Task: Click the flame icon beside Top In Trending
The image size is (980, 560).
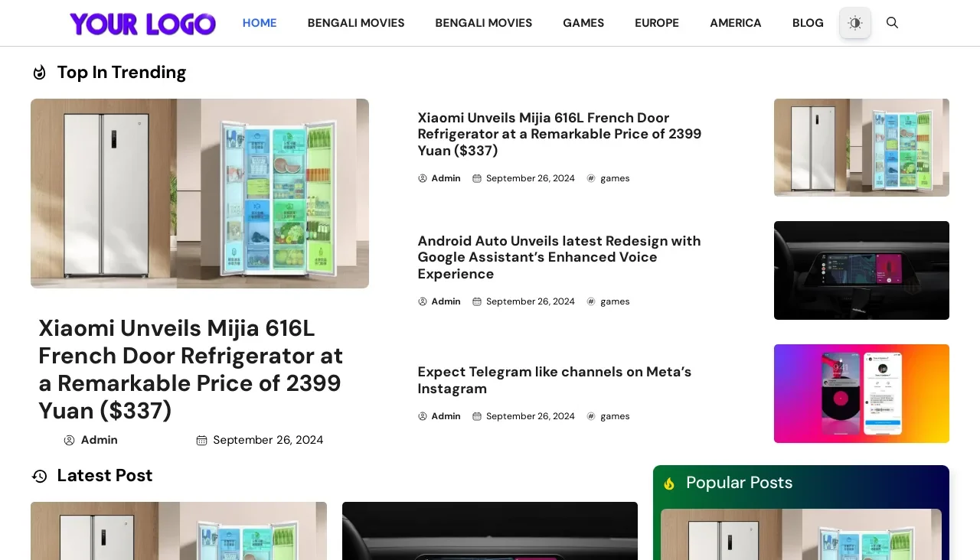Action: tap(39, 72)
